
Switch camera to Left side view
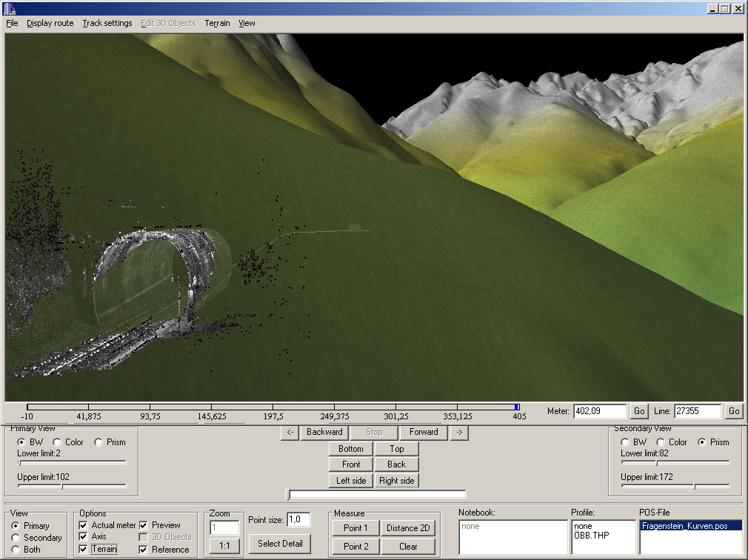pyautogui.click(x=351, y=481)
